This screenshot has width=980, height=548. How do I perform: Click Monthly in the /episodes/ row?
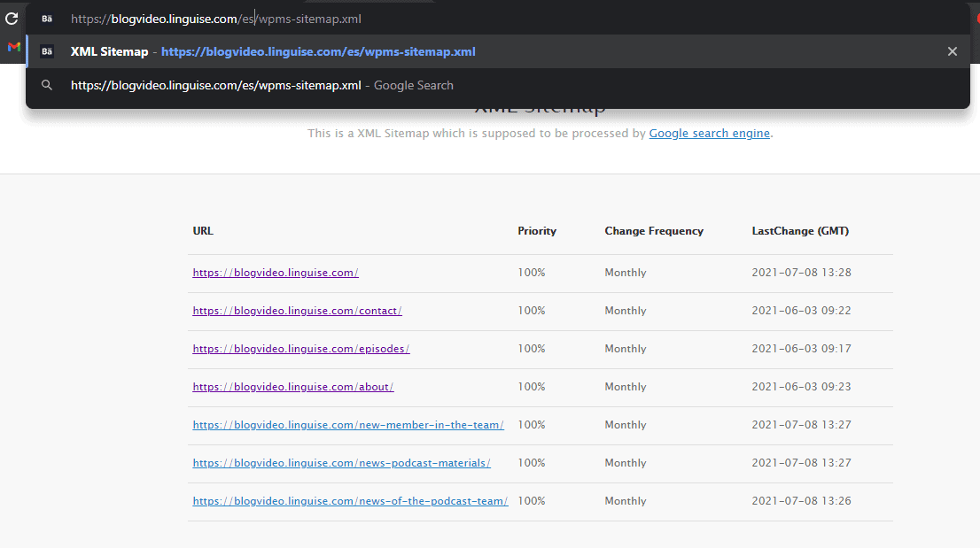pyautogui.click(x=625, y=348)
